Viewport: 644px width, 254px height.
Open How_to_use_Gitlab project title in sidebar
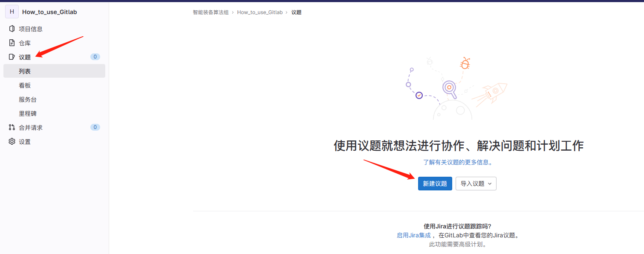[x=49, y=12]
